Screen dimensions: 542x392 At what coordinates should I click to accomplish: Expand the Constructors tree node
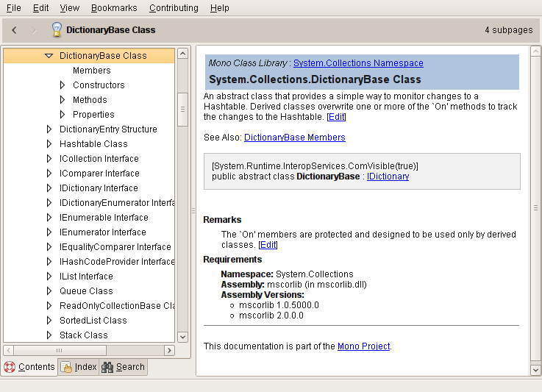click(63, 85)
